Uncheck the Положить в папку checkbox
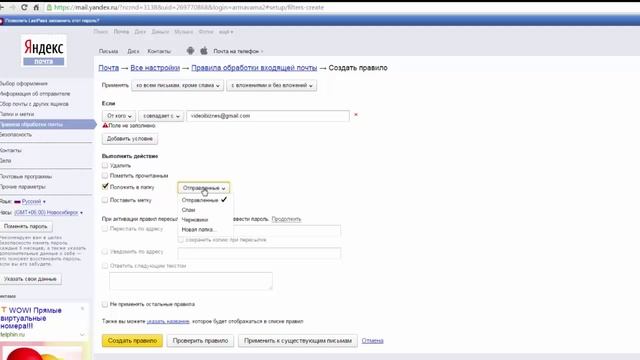640x360 pixels. click(105, 187)
